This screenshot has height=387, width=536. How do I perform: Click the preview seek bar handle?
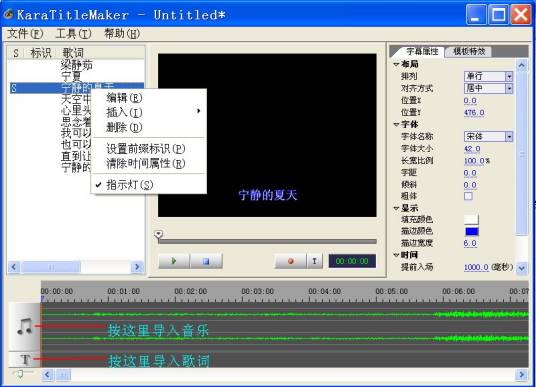pyautogui.click(x=158, y=235)
